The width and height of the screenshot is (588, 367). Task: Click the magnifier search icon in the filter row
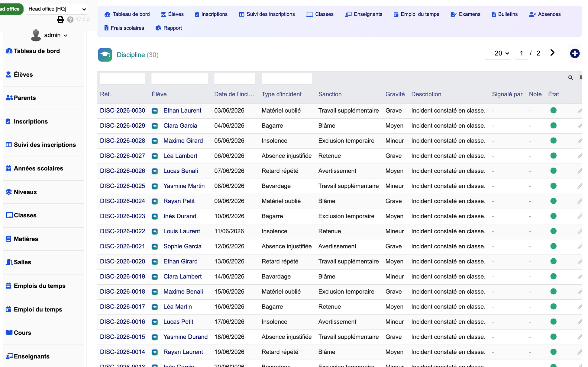[570, 78]
